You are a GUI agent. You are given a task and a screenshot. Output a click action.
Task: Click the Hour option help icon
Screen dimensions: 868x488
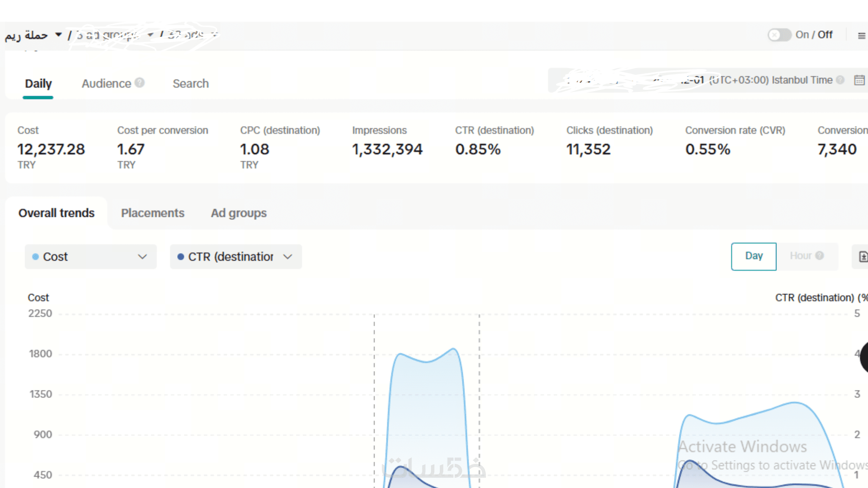click(820, 255)
